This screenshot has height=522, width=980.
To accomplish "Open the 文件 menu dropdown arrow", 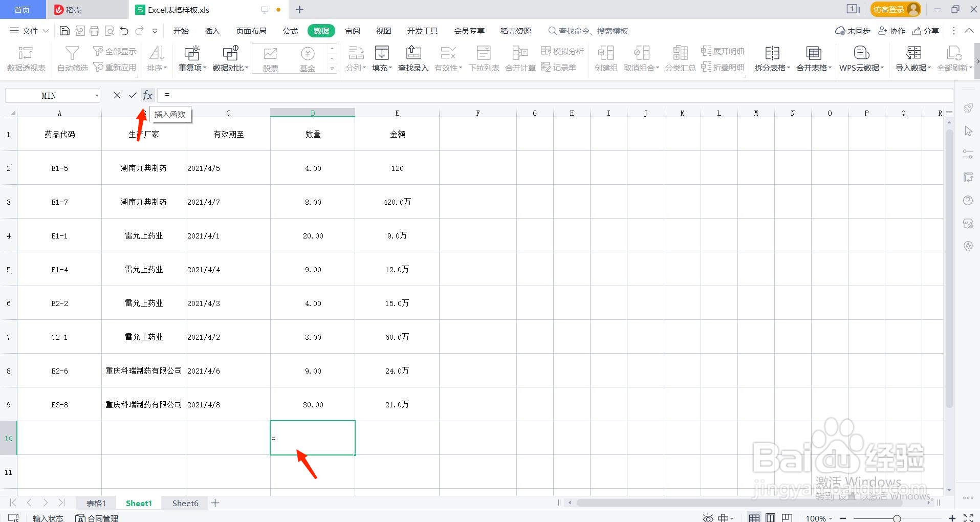I will pos(46,31).
